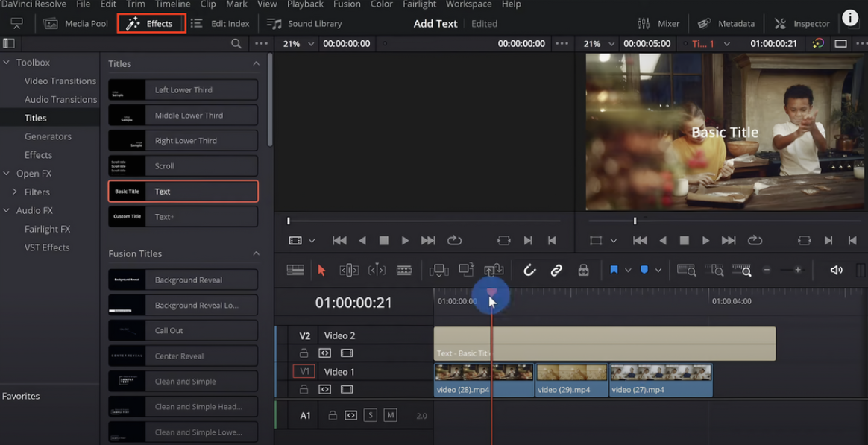868x445 pixels.
Task: Click the search icon in Effects panel
Action: 236,44
